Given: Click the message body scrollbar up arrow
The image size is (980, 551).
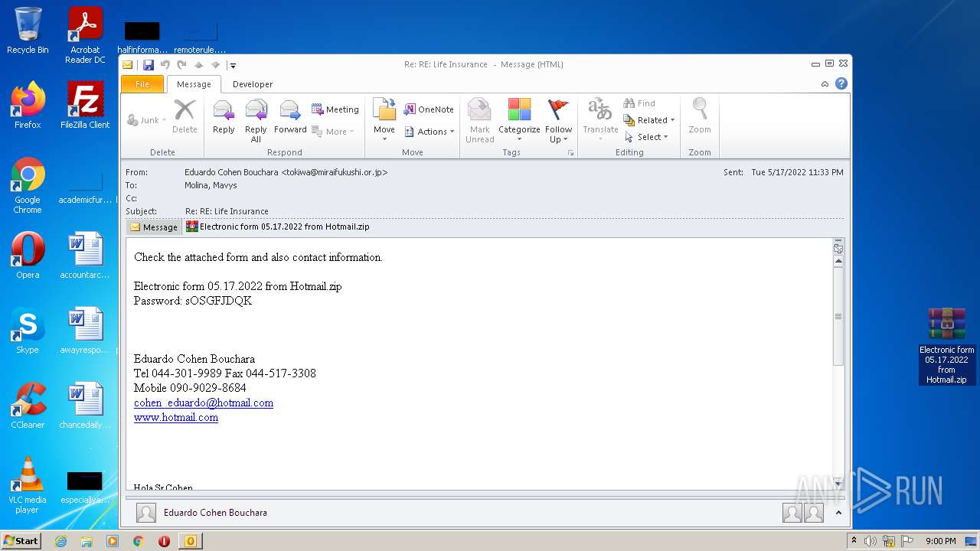Looking at the screenshot, I should click(x=838, y=261).
